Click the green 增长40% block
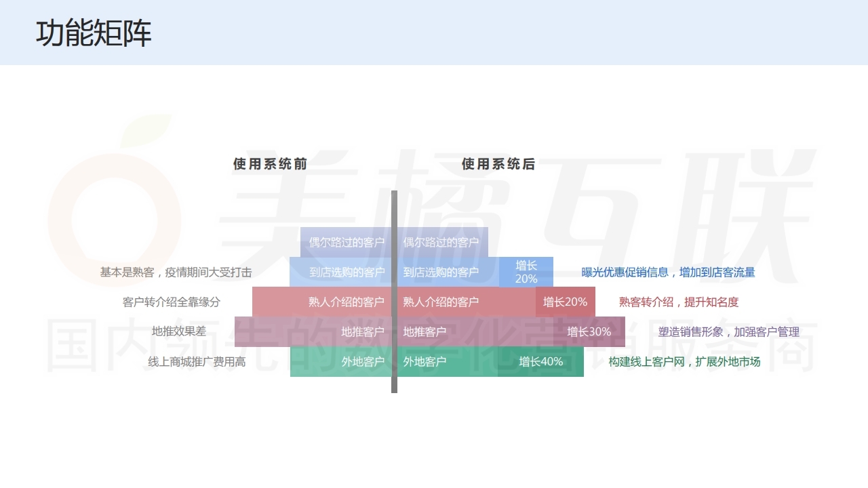The width and height of the screenshot is (868, 488). click(x=541, y=361)
